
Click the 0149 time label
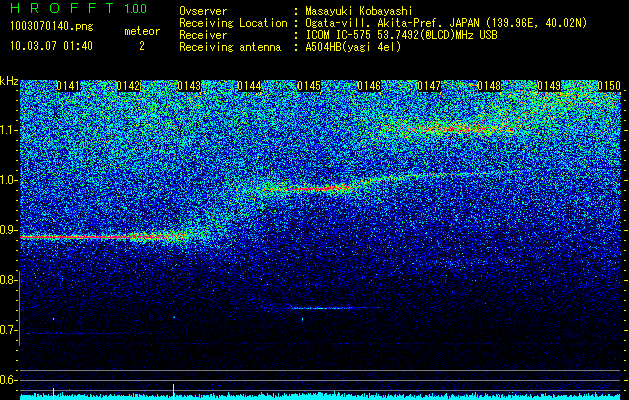coord(549,86)
